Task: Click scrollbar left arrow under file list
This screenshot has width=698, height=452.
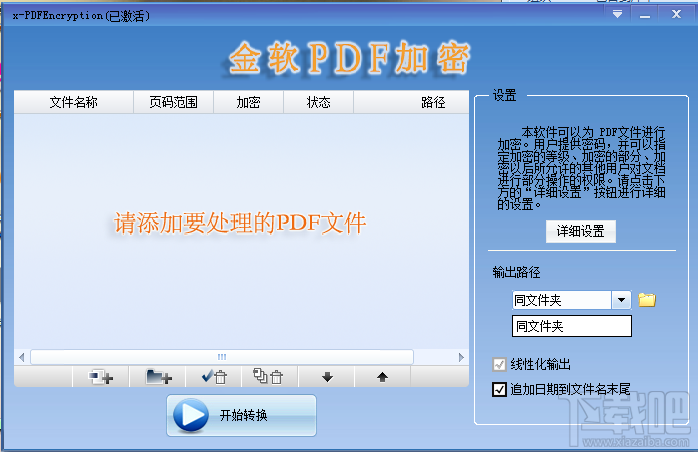Action: (x=22, y=357)
